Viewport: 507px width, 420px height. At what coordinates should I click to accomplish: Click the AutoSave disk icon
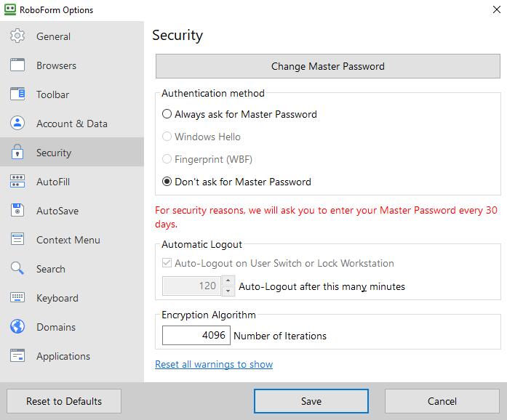coord(18,211)
